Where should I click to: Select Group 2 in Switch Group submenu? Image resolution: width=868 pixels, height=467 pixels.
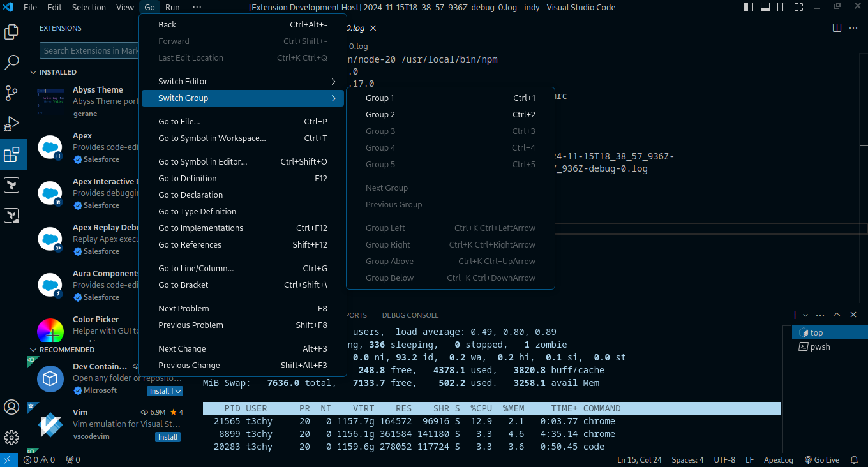[x=451, y=115]
